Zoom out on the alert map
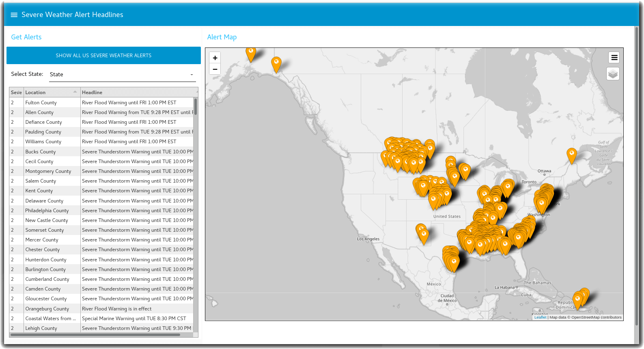Viewport: 644px width, 349px height. (215, 69)
